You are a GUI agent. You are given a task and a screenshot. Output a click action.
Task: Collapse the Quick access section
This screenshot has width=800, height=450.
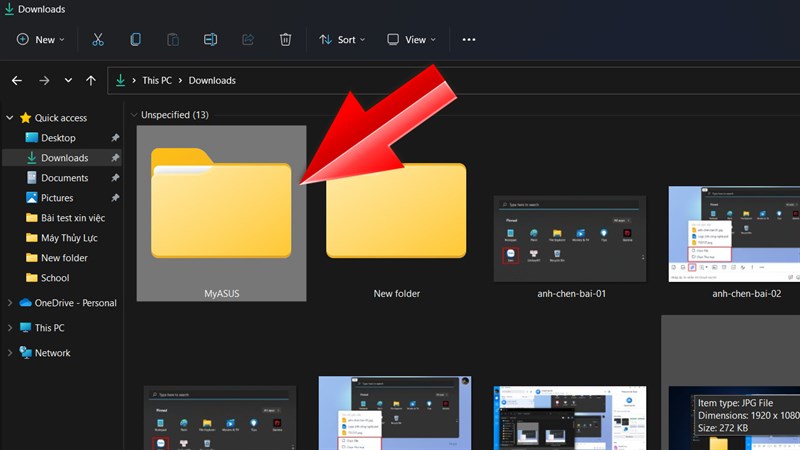click(10, 118)
